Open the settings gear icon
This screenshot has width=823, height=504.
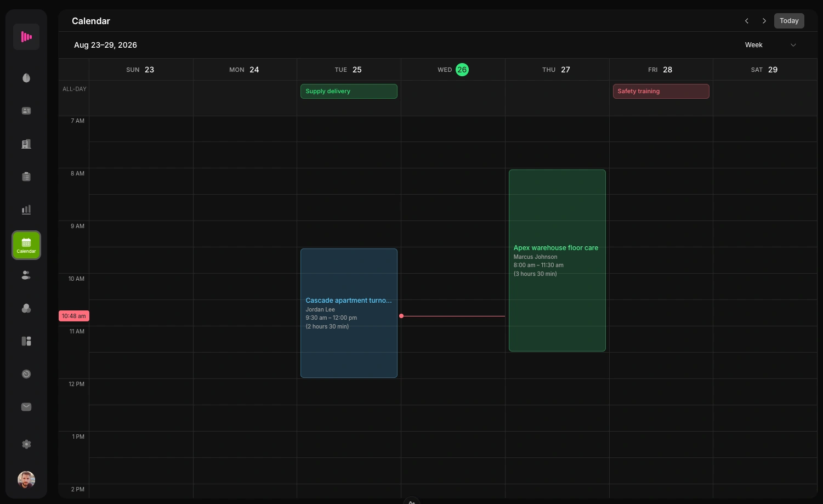coord(26,444)
